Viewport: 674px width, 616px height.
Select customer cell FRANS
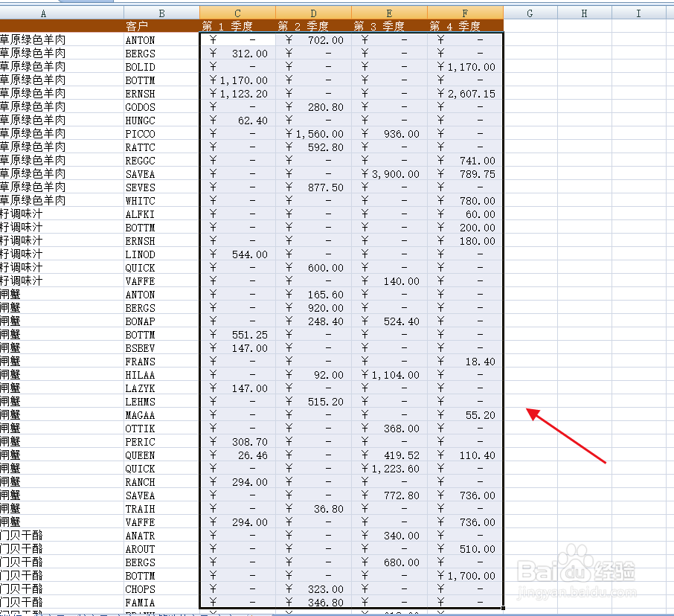click(x=161, y=362)
